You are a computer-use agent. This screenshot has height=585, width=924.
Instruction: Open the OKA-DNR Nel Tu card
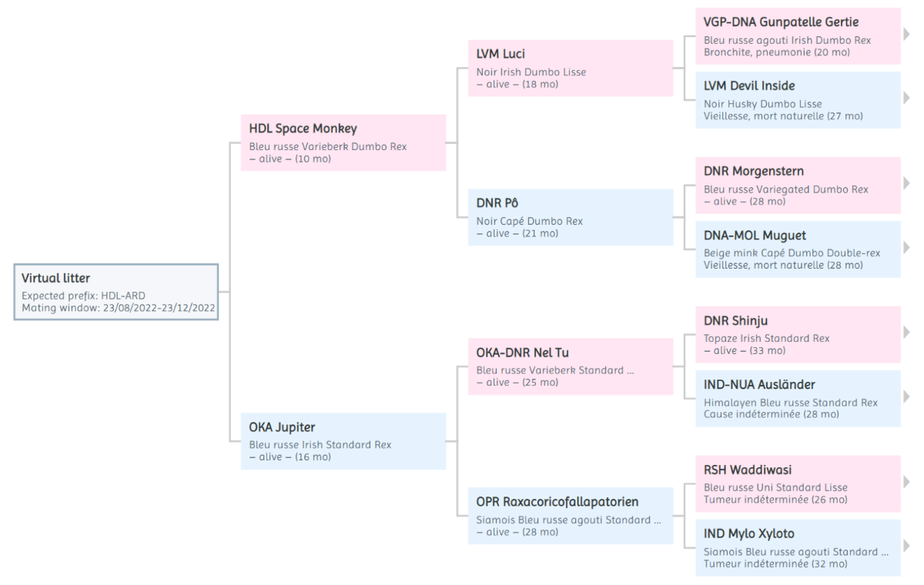point(571,366)
